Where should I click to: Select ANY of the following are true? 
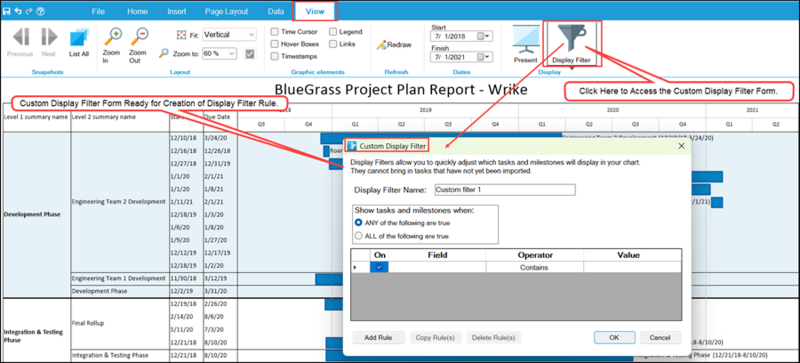coord(359,223)
